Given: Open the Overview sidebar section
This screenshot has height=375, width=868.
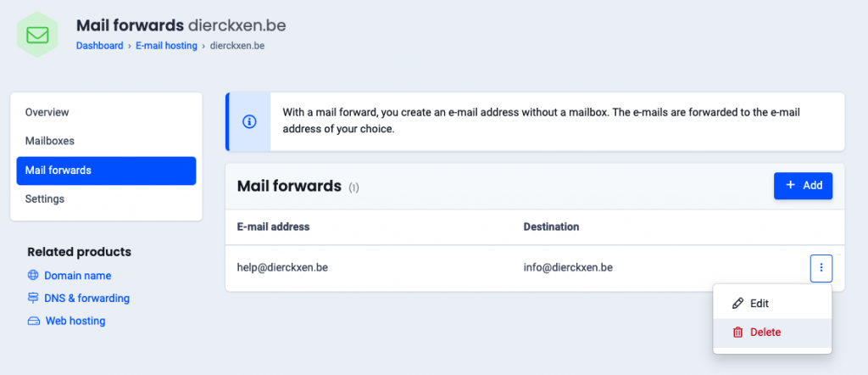Looking at the screenshot, I should (47, 112).
